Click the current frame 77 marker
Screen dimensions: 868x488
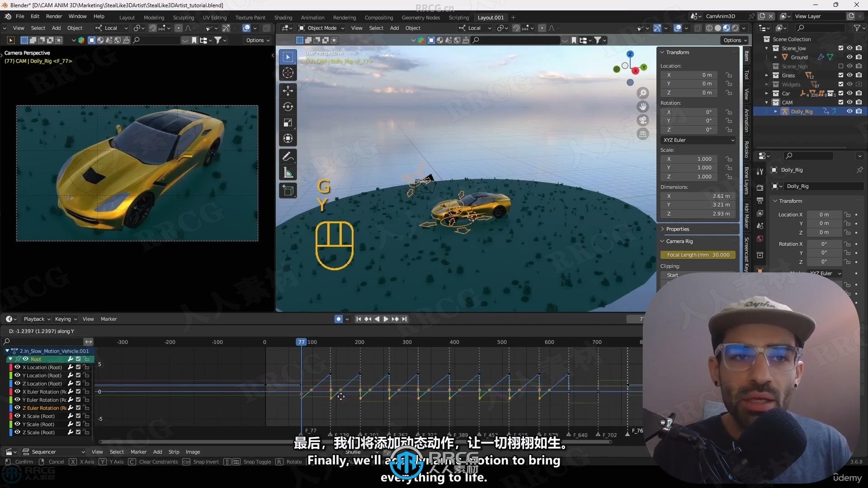[301, 342]
